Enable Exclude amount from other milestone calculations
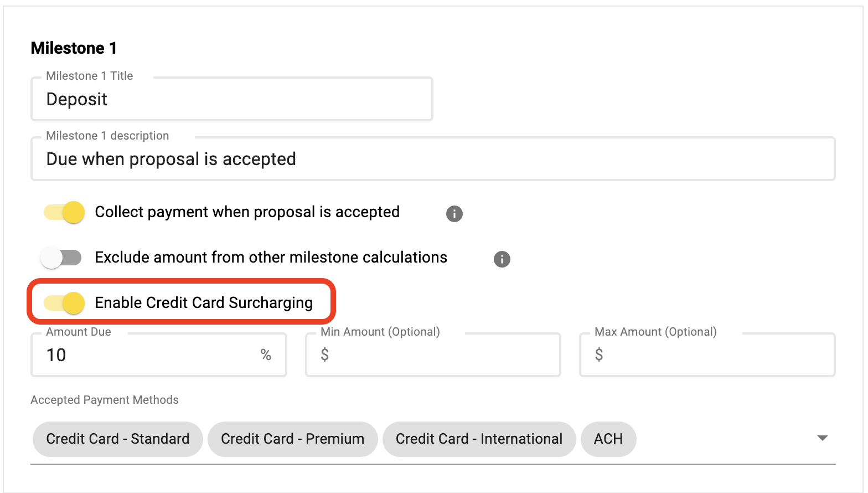Viewport: 868px width, 493px height. pos(61,258)
